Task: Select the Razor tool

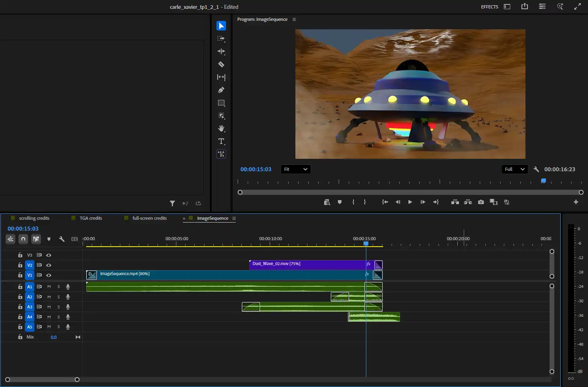Action: pos(221,64)
